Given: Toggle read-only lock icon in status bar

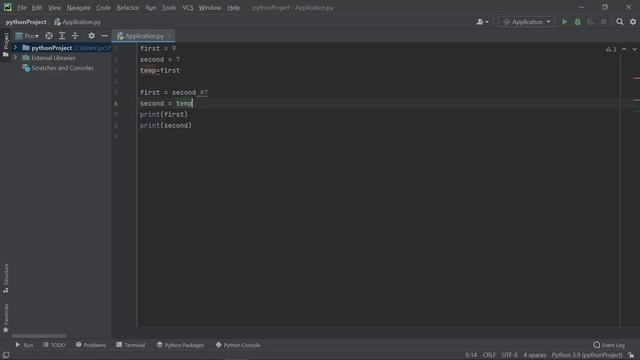Looking at the screenshot, I should (x=631, y=355).
